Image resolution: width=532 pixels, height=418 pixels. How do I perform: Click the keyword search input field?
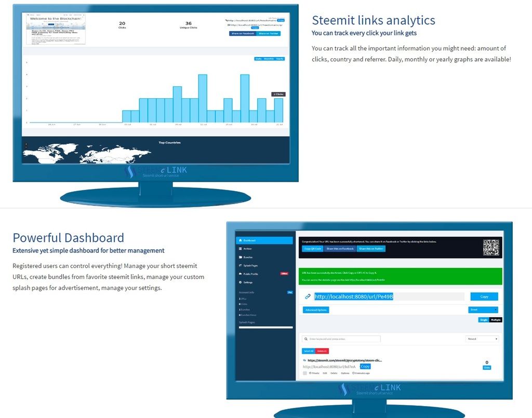[x=345, y=339]
